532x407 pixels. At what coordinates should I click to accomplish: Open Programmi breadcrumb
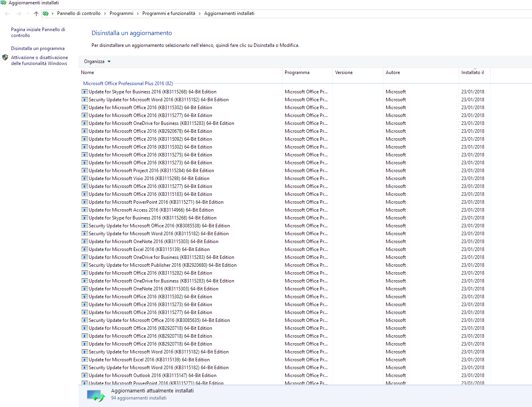click(121, 13)
